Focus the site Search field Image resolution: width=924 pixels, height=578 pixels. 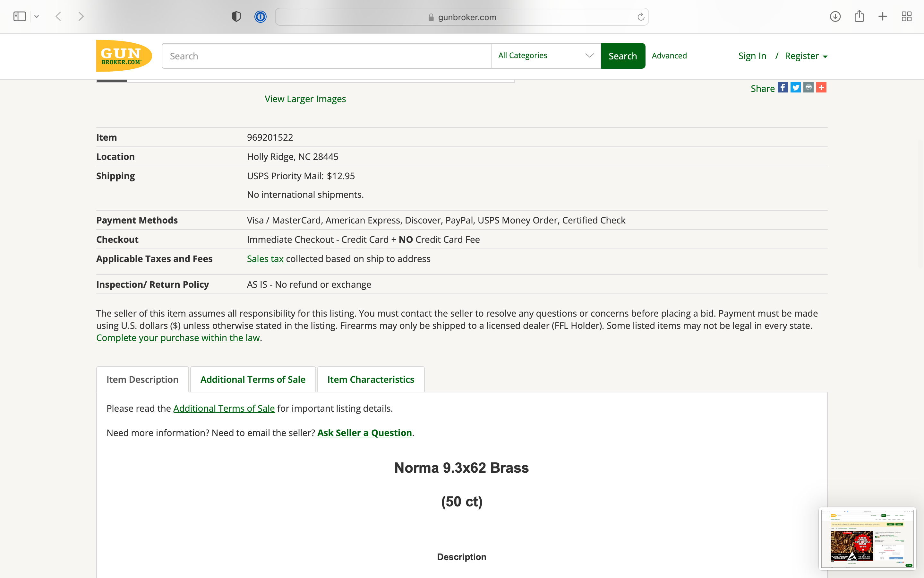327,56
